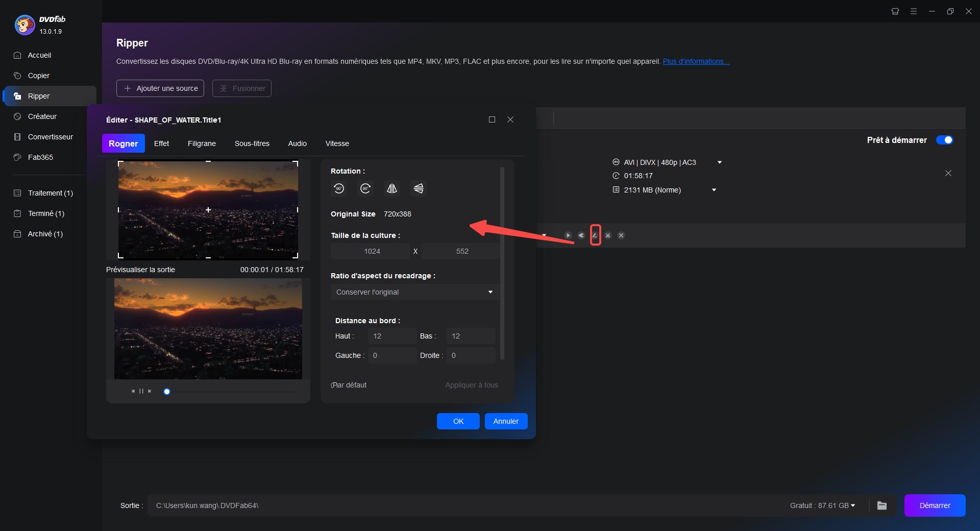Viewport: 980px width, 531px height.
Task: Edit the Haut distance field
Action: pyautogui.click(x=392, y=336)
